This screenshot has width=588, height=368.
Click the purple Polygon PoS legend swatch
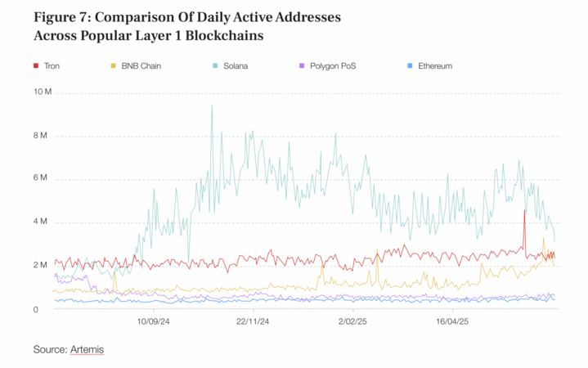click(x=302, y=65)
